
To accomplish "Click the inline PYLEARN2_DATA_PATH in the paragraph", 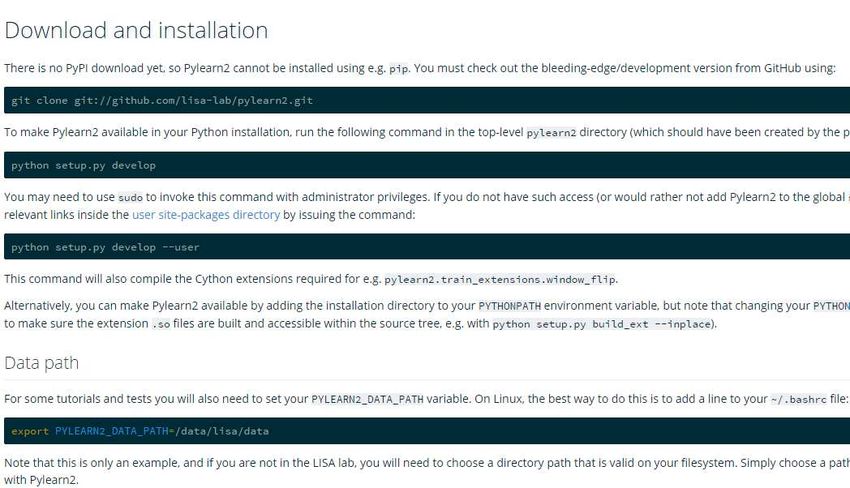I will point(367,400).
